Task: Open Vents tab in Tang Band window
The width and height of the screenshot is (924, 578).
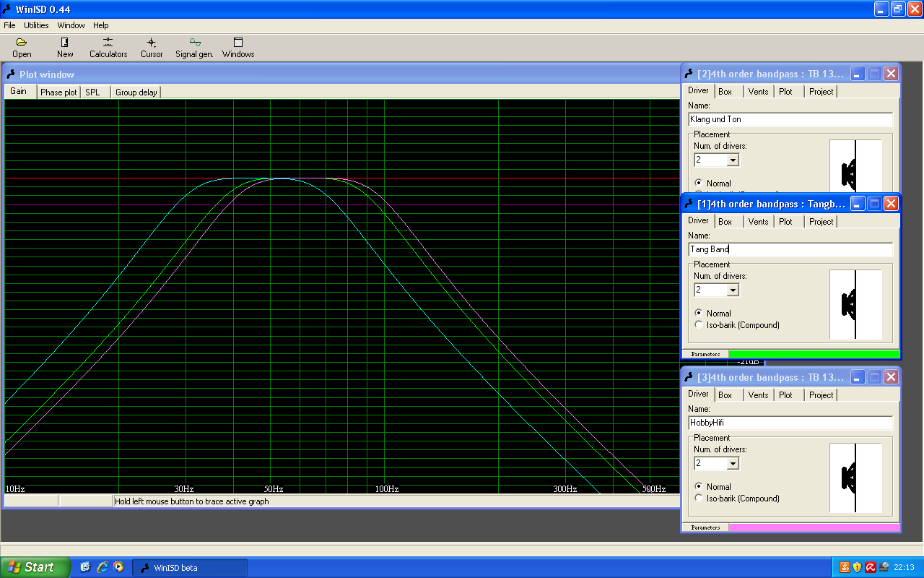Action: pos(759,222)
